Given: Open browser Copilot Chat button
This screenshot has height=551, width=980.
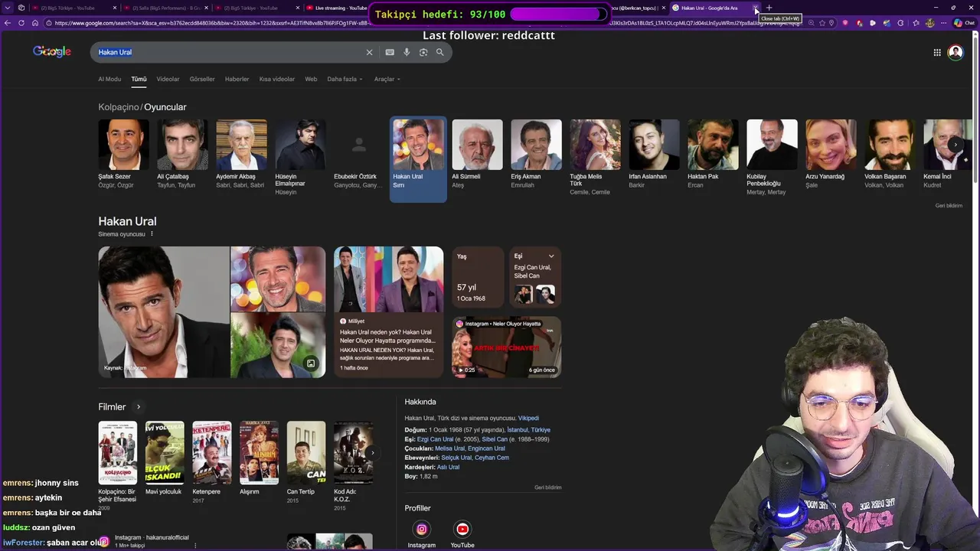Looking at the screenshot, I should [x=964, y=23].
